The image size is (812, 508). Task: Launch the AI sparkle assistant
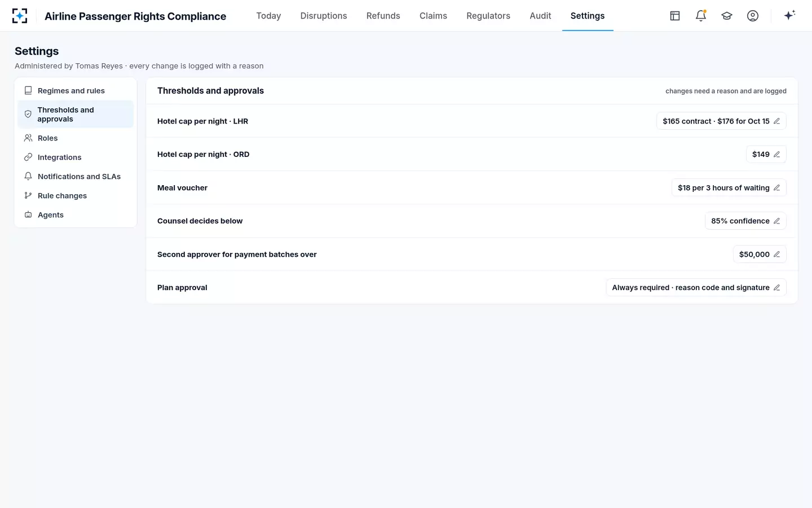(x=789, y=15)
